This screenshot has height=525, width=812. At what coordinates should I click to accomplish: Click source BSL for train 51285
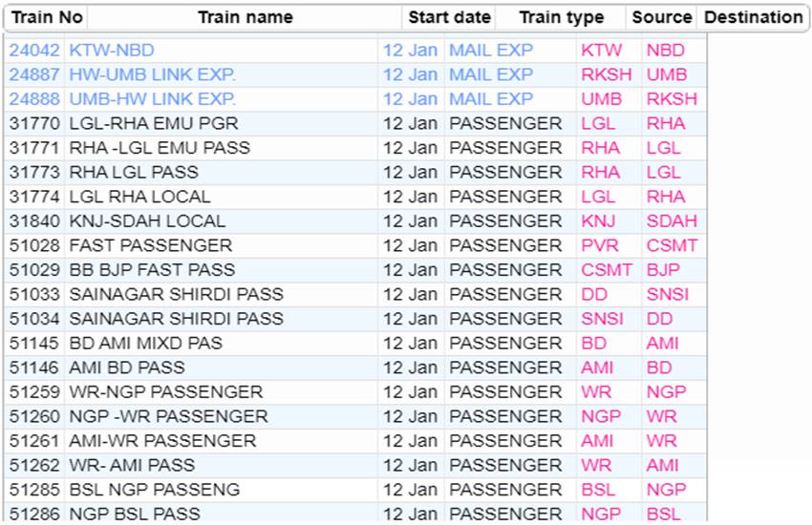pos(598,490)
